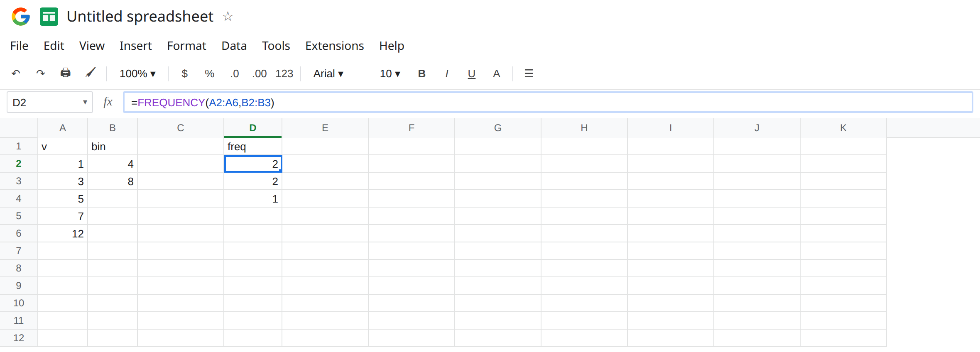Toggle Bold formatting
The height and width of the screenshot is (352, 980).
pyautogui.click(x=421, y=73)
